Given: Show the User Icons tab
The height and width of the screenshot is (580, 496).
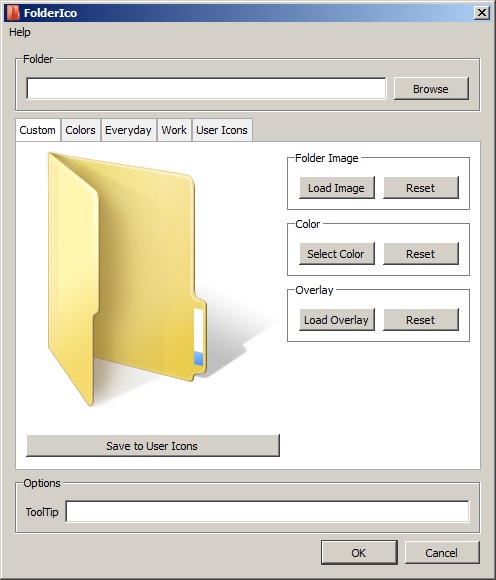Looking at the screenshot, I should click(222, 130).
